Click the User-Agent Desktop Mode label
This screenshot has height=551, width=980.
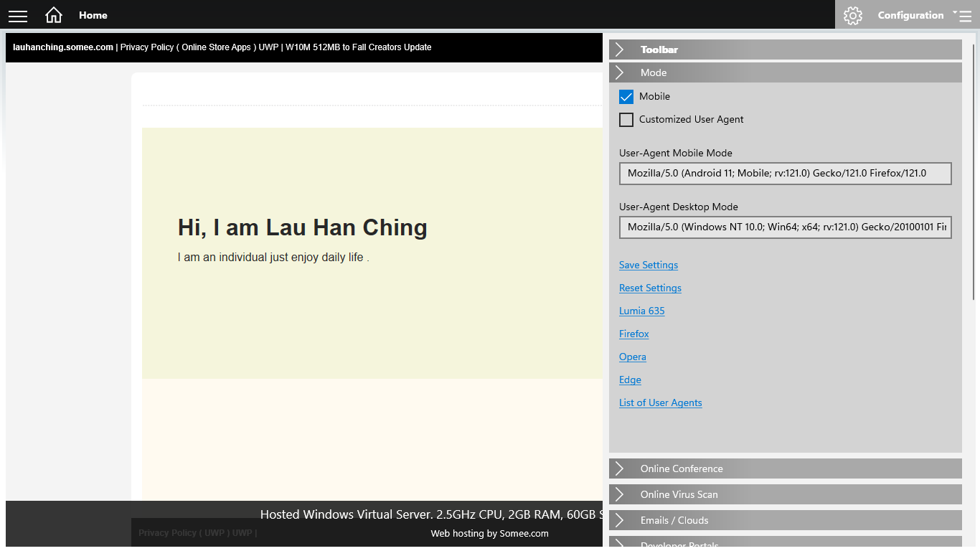679,207
